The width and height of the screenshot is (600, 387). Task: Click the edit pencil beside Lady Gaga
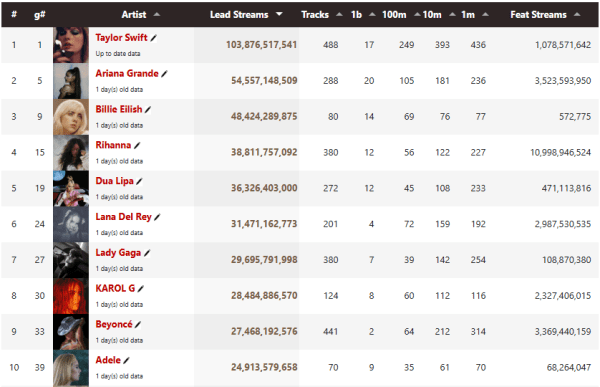coord(147,253)
